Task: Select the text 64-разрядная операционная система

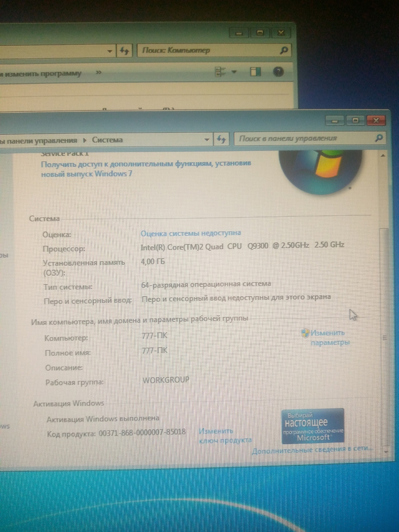Action: coord(206,284)
